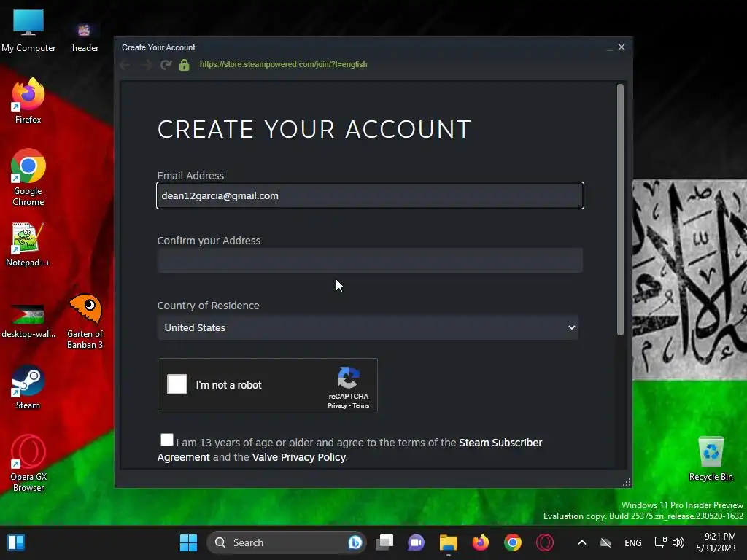The image size is (747, 560).
Task: Open the header file on desktop
Action: (x=85, y=36)
